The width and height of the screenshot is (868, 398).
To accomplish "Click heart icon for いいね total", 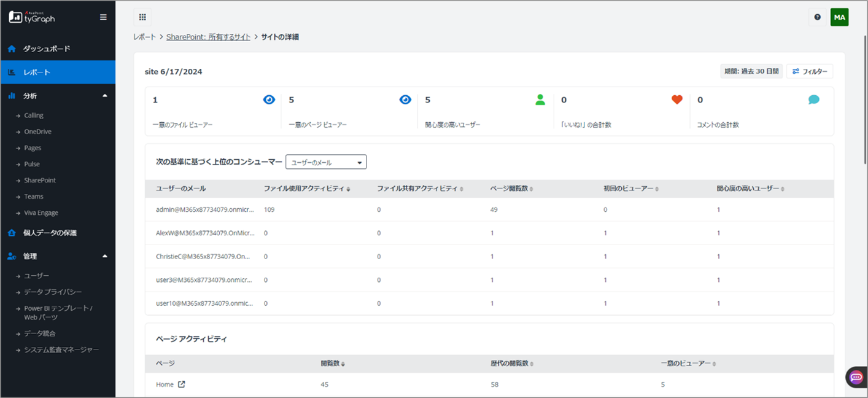I will click(677, 99).
